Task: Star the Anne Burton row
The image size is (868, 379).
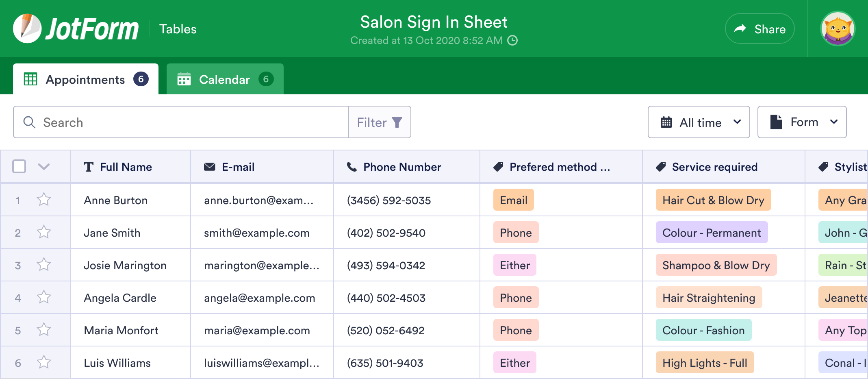Action: click(x=43, y=200)
